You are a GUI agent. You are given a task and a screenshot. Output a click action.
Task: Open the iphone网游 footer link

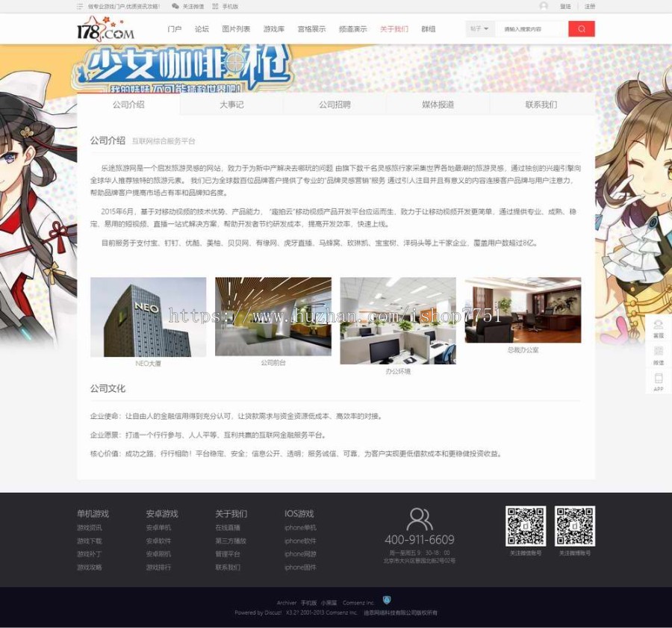[x=300, y=554]
